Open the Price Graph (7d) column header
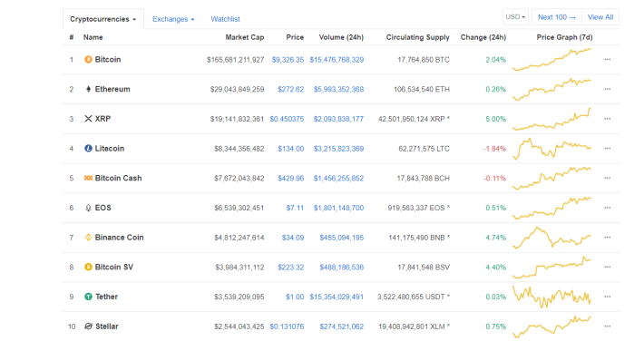Viewport: 644px width, 341px height. pos(564,37)
